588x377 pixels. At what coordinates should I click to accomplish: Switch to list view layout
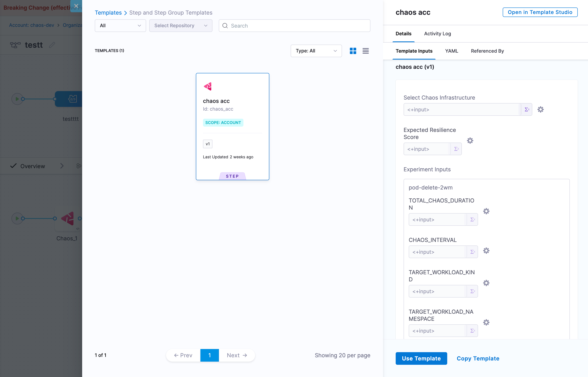coord(365,51)
